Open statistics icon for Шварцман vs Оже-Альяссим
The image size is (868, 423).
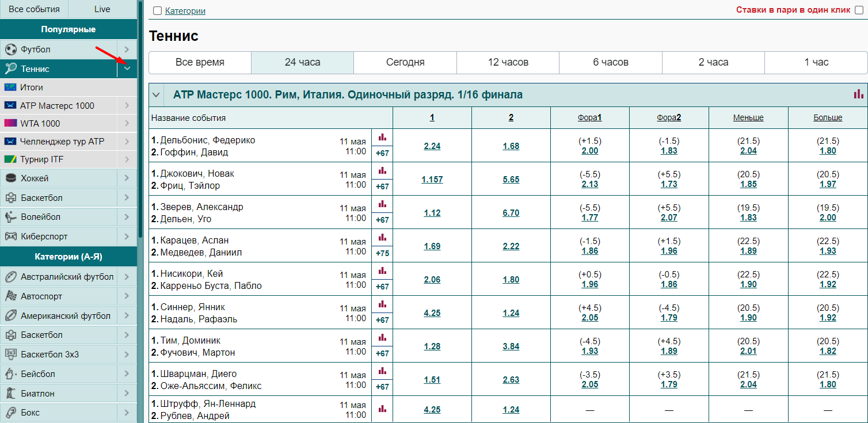click(x=382, y=371)
